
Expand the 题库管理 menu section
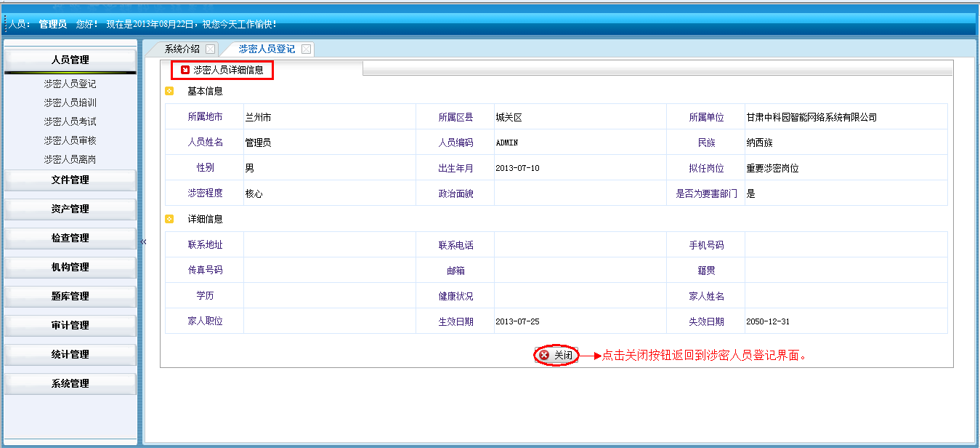70,296
